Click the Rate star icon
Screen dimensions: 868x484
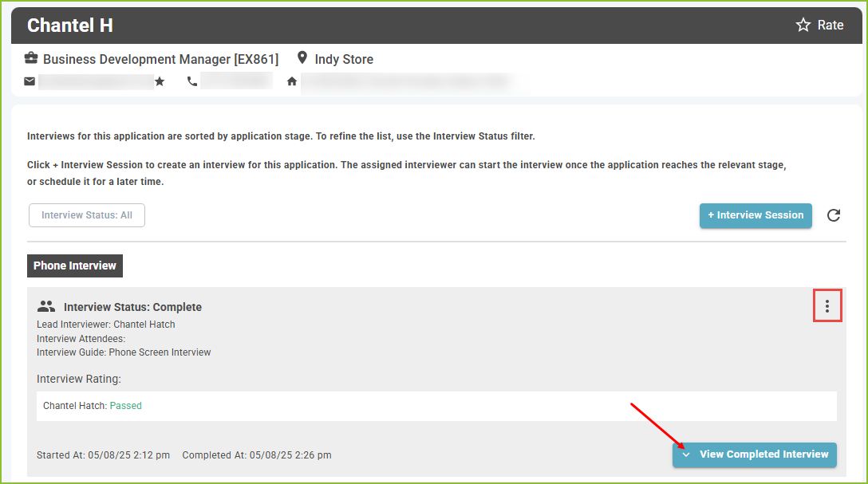point(803,25)
